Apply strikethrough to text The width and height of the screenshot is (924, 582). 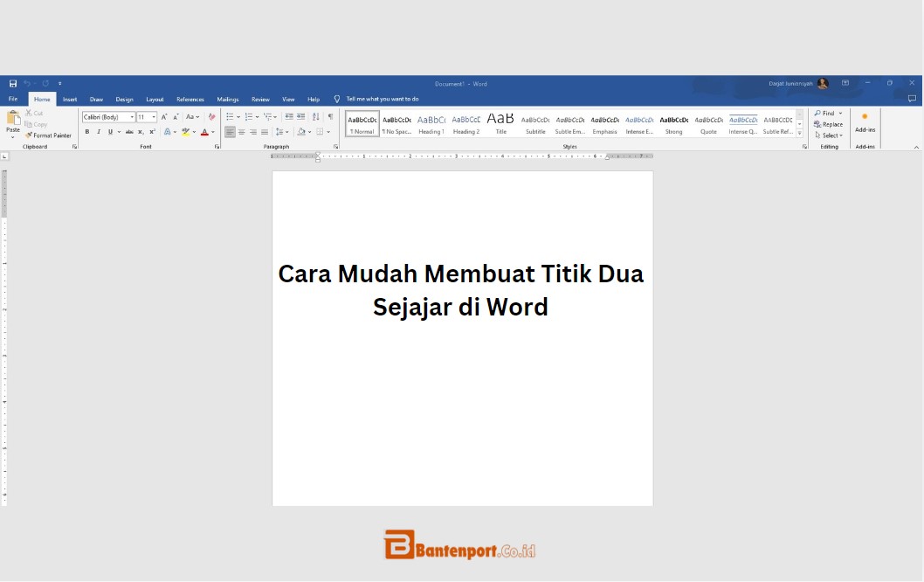[129, 131]
